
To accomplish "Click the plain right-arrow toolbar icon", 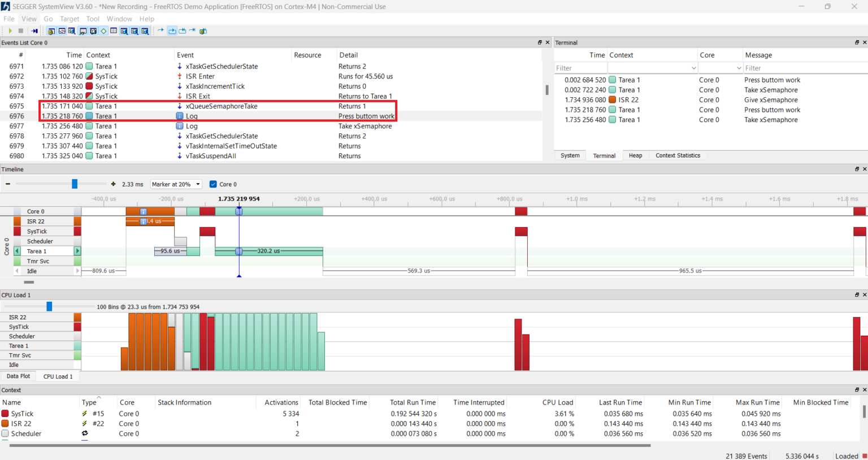I will click(161, 31).
